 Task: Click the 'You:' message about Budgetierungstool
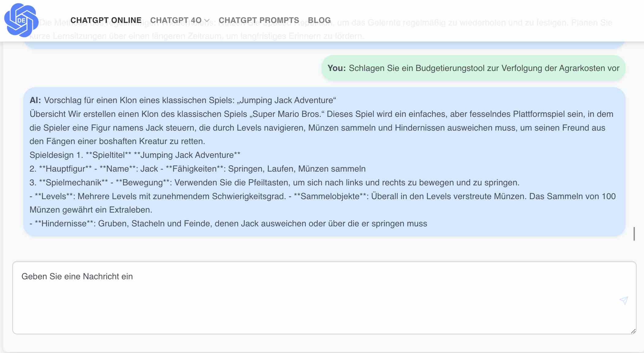click(473, 68)
